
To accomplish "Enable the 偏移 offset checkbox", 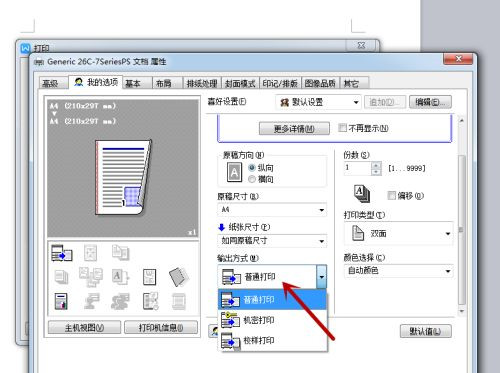I will pyautogui.click(x=392, y=195).
